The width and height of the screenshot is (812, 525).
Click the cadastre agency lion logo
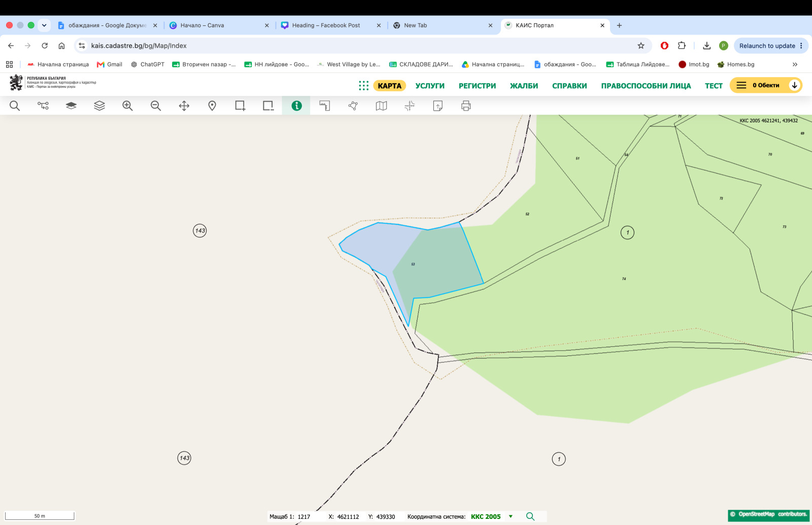tap(16, 82)
